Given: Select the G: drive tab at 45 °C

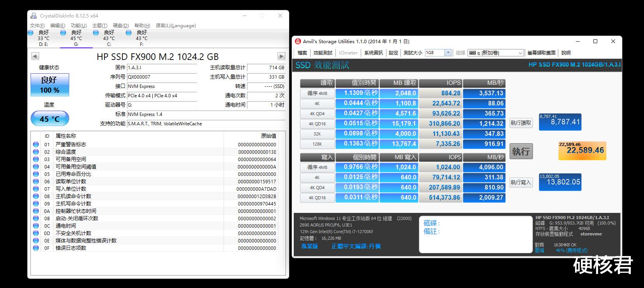Looking at the screenshot, I should tap(76, 38).
